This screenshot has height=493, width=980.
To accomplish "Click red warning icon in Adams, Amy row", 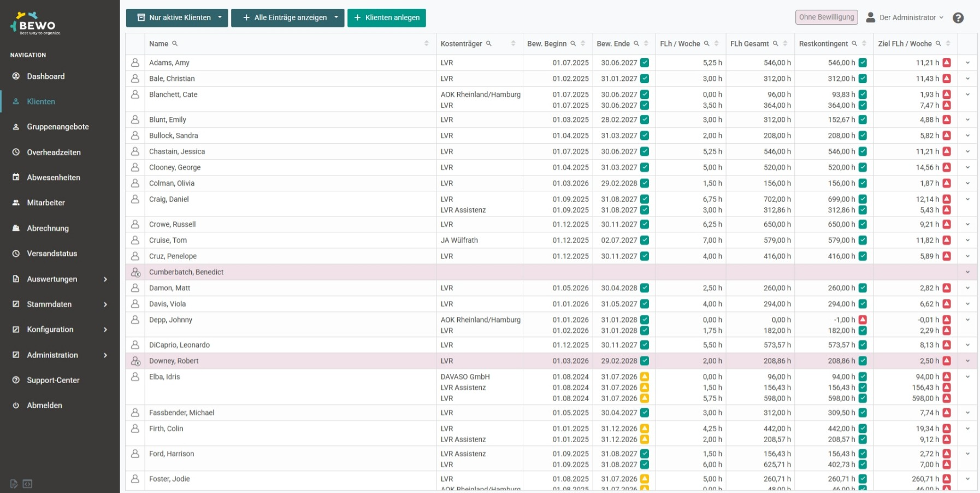I will (947, 63).
